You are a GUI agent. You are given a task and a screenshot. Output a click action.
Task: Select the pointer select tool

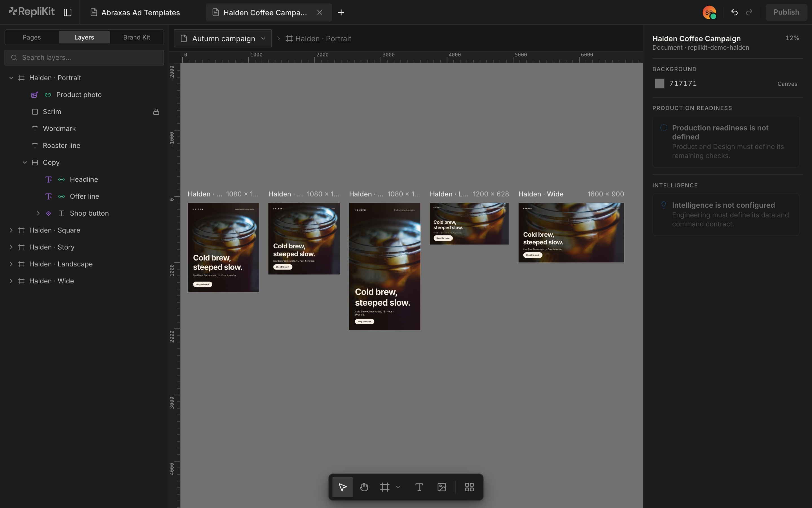342,487
